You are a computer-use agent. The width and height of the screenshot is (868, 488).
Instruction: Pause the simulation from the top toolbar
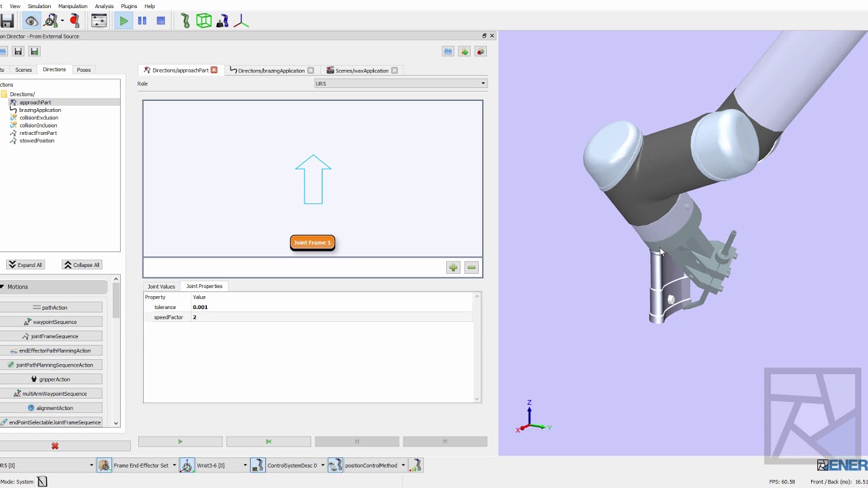pyautogui.click(x=142, y=21)
